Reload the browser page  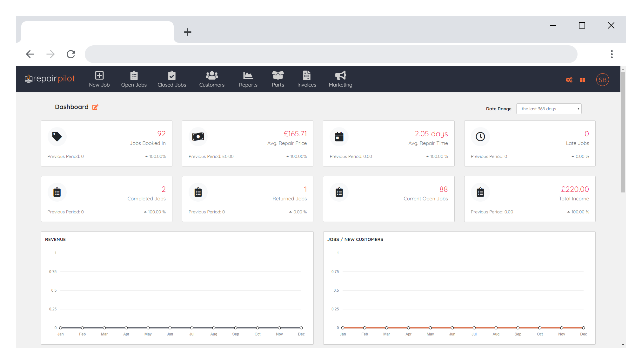71,54
